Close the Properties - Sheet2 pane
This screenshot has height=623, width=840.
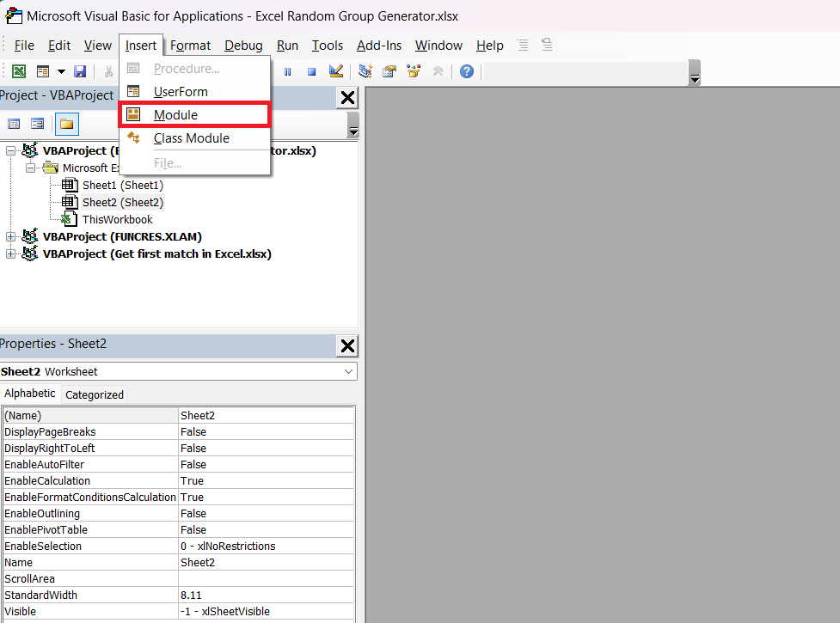[x=347, y=346]
